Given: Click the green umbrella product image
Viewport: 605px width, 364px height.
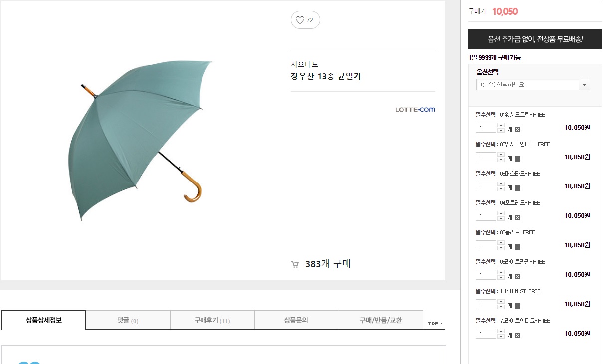Looking at the screenshot, I should coord(140,140).
